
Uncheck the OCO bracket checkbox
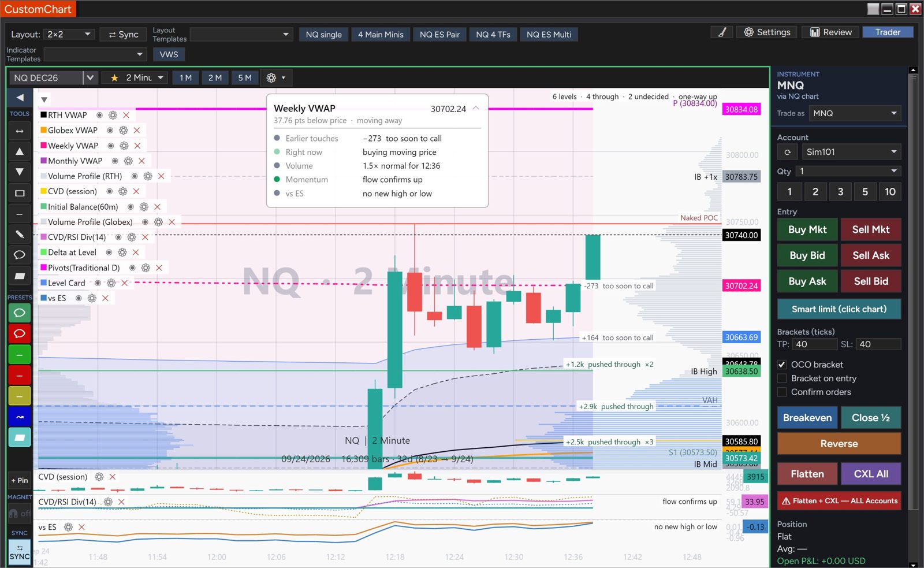pos(782,365)
